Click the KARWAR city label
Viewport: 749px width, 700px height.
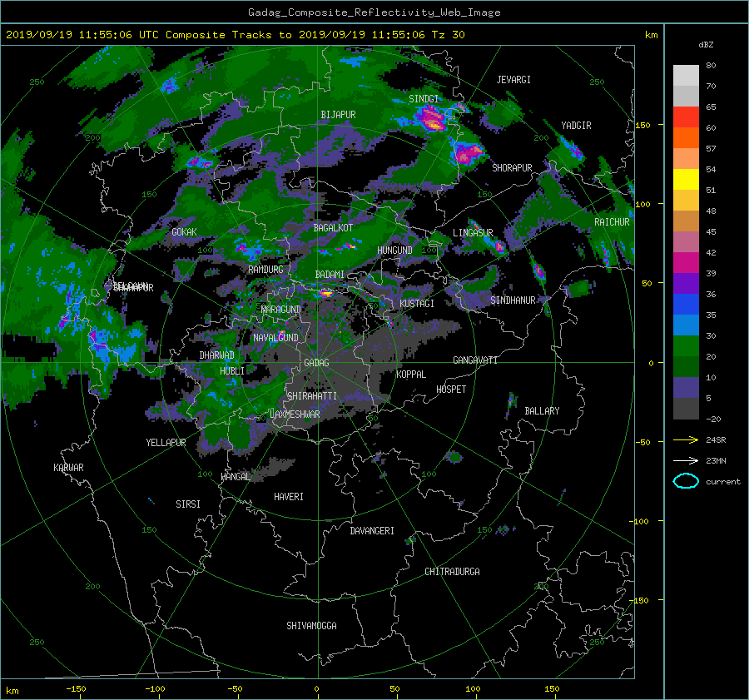click(x=68, y=467)
